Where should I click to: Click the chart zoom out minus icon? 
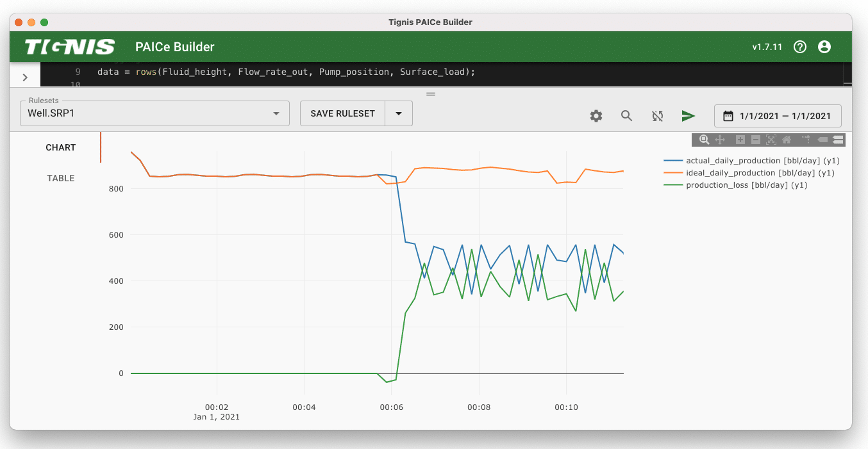point(755,140)
